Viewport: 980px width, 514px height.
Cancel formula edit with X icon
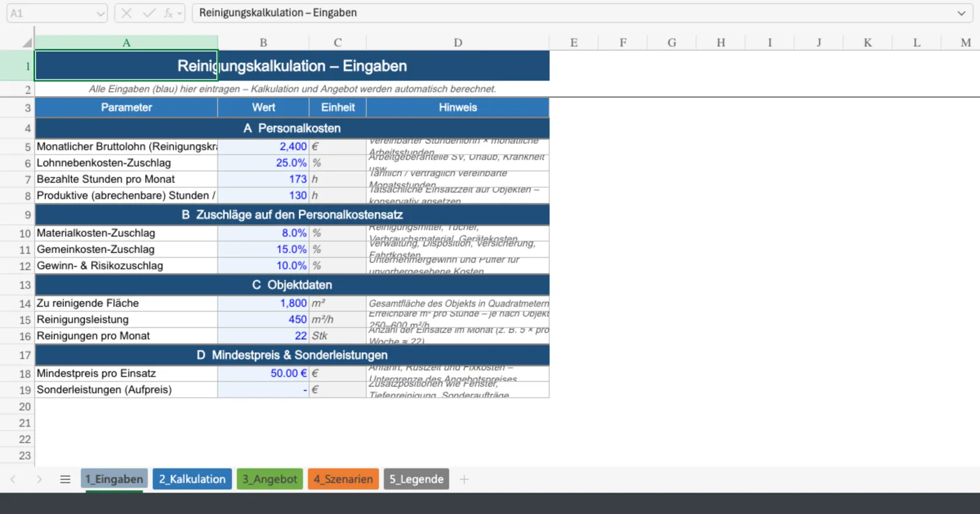[127, 13]
